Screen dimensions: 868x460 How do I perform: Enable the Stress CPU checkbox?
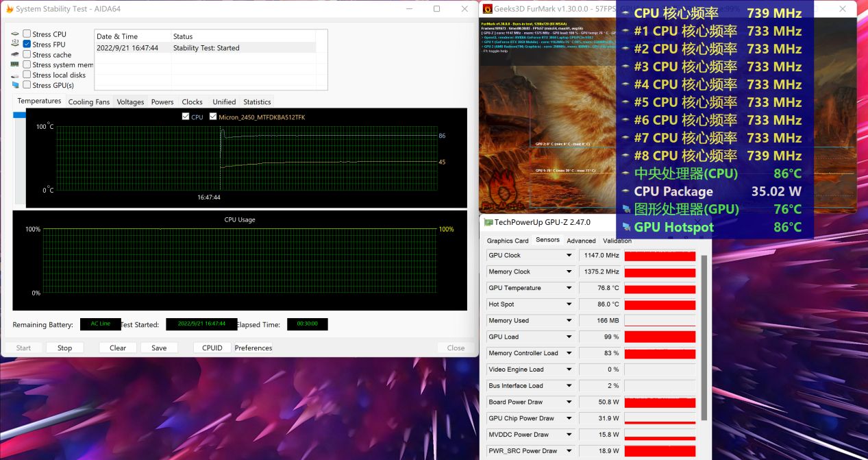click(27, 34)
